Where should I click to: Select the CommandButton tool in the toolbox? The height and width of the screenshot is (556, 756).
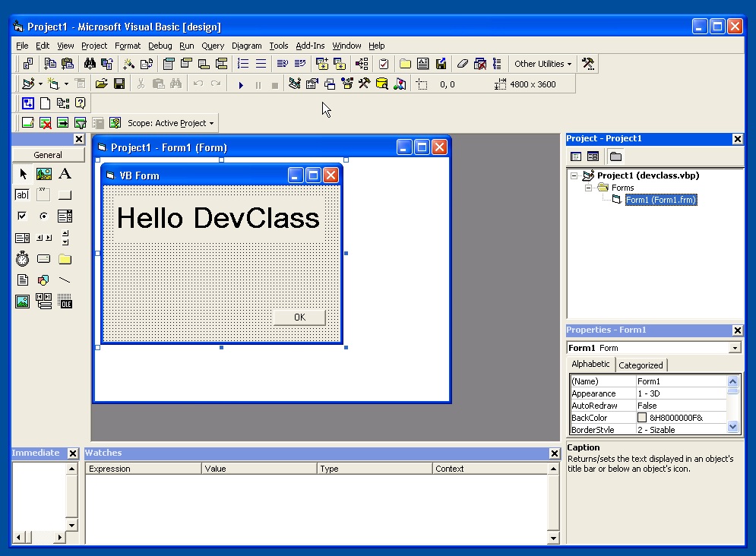point(65,194)
